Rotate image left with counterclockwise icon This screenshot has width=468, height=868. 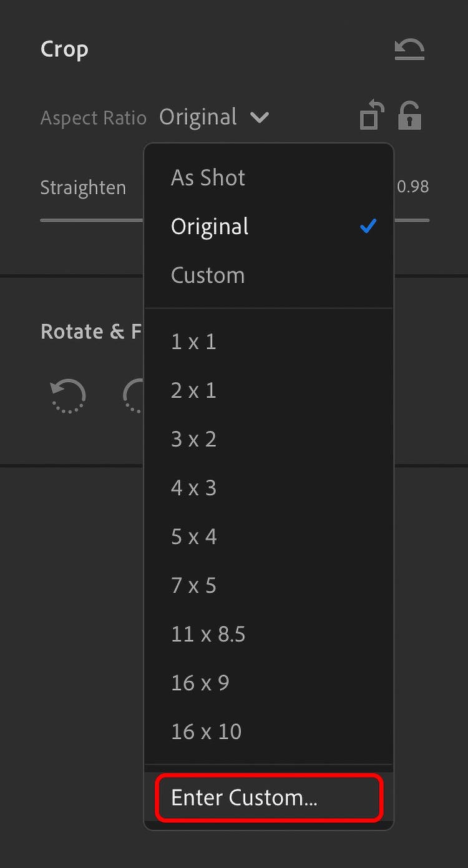pos(67,396)
